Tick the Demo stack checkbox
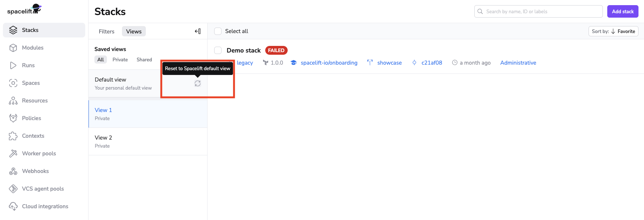This screenshot has height=220, width=644. pyautogui.click(x=218, y=50)
